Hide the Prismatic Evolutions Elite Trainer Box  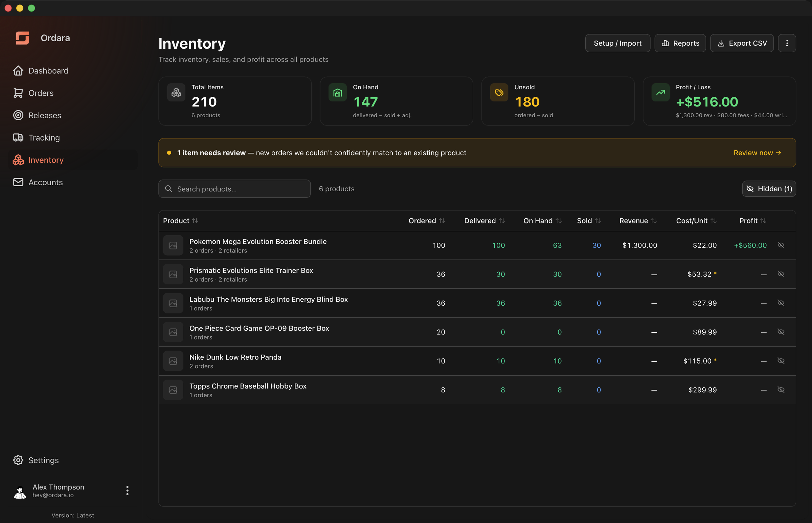click(x=781, y=274)
